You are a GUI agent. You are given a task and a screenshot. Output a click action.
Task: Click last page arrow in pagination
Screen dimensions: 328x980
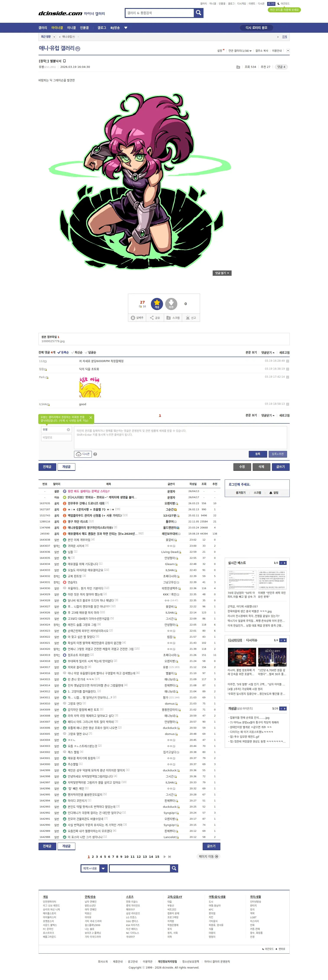(x=170, y=856)
